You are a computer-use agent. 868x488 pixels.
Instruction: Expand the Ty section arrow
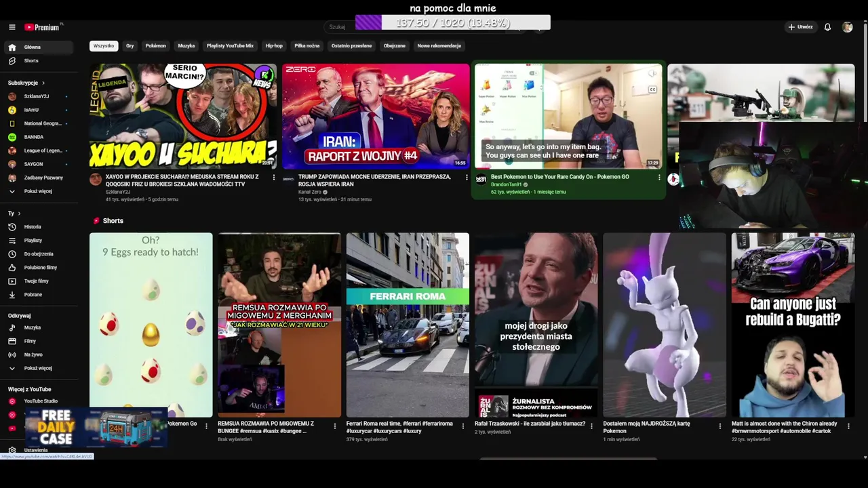tap(19, 213)
